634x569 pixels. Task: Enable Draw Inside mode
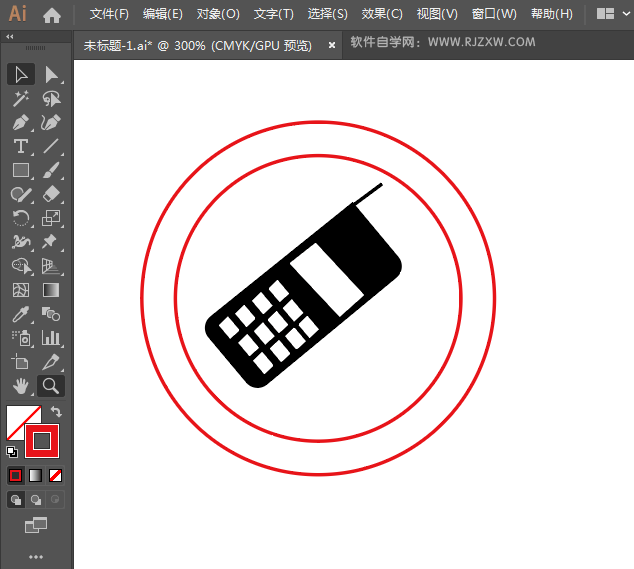[x=55, y=500]
